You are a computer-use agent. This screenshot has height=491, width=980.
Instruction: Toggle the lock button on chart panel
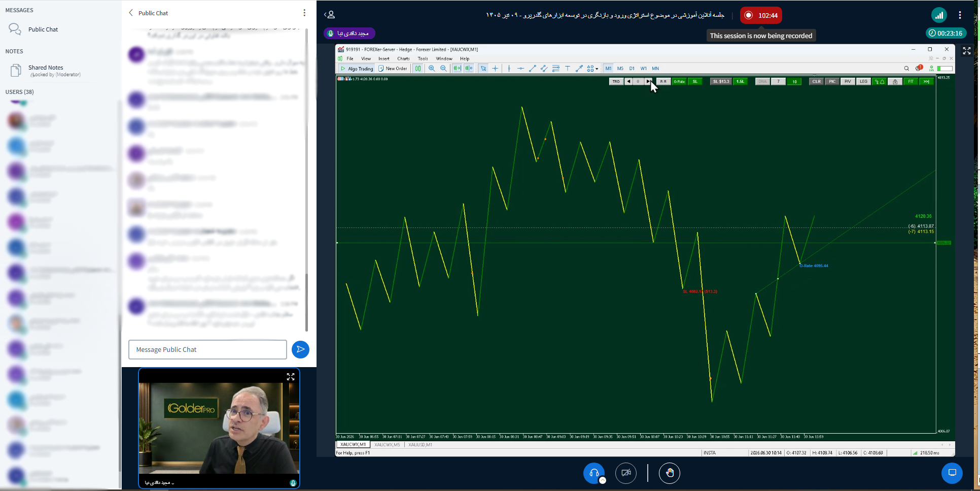895,82
